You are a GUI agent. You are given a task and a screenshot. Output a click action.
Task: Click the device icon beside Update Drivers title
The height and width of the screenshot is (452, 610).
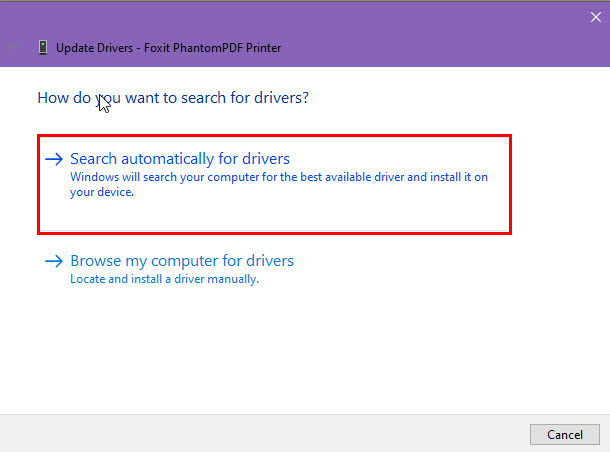point(43,47)
